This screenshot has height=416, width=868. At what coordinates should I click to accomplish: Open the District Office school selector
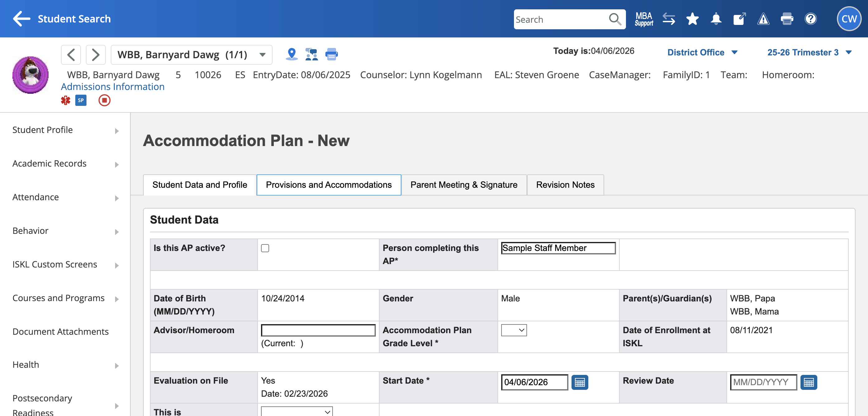(702, 53)
